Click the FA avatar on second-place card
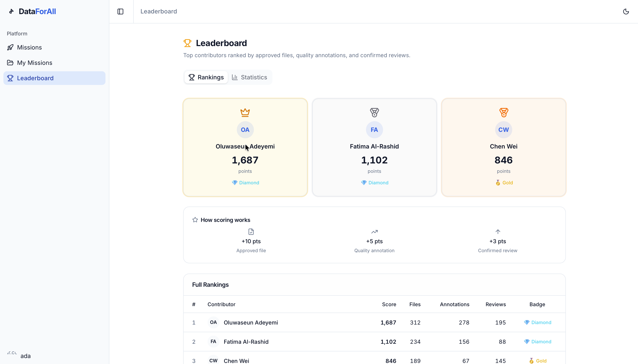Screen dimensions: 638x364 click(374, 130)
